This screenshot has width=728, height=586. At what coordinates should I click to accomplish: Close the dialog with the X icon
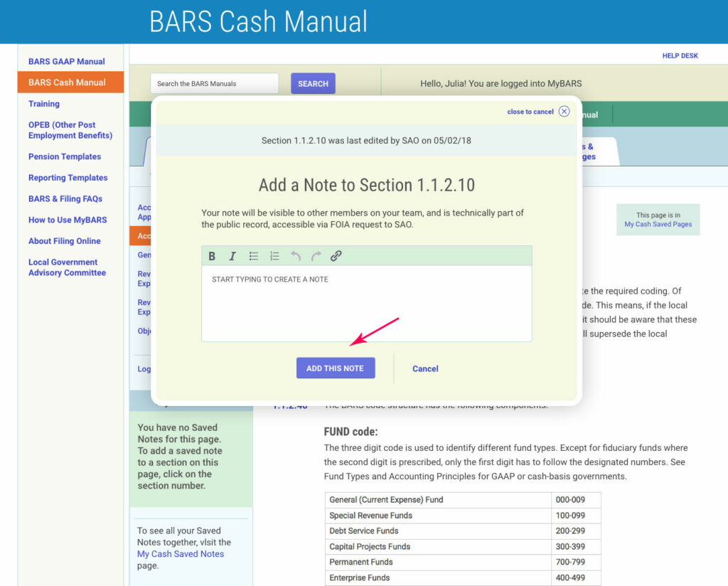(x=564, y=112)
